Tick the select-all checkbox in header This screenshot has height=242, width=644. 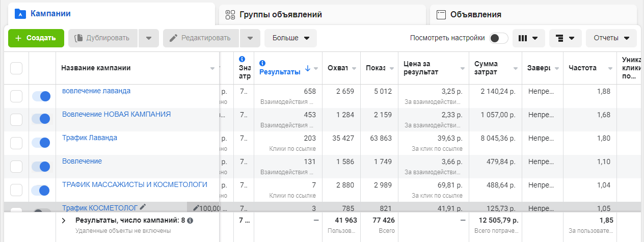pyautogui.click(x=16, y=68)
